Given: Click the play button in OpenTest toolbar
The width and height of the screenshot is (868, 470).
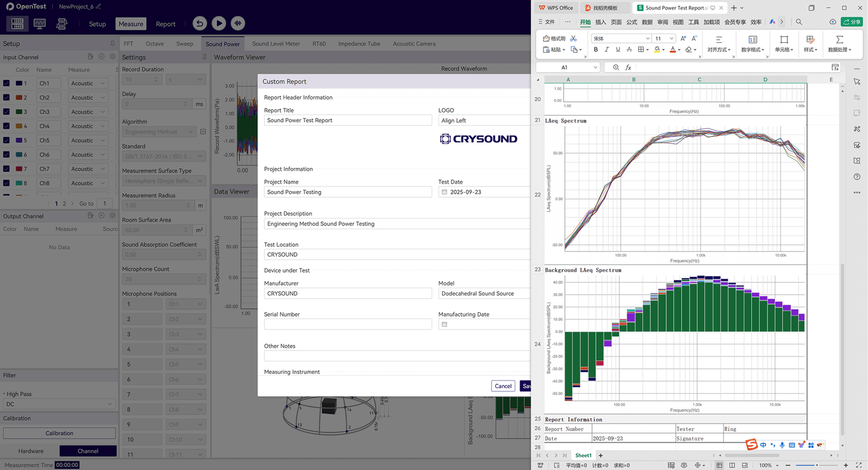Looking at the screenshot, I should (219, 23).
